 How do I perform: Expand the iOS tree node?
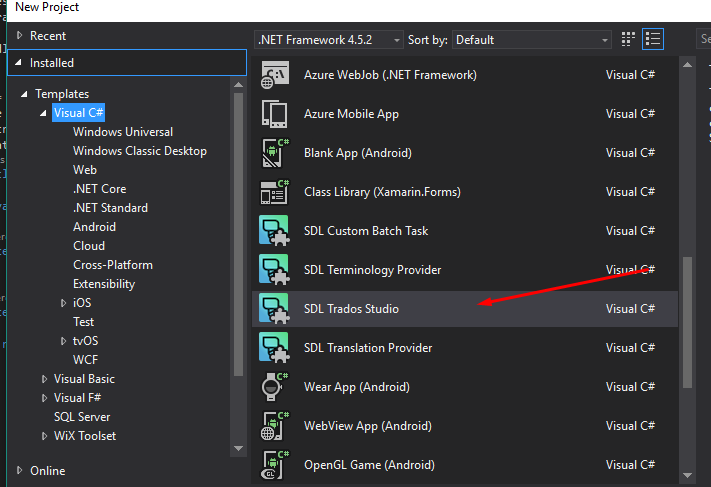click(x=63, y=303)
